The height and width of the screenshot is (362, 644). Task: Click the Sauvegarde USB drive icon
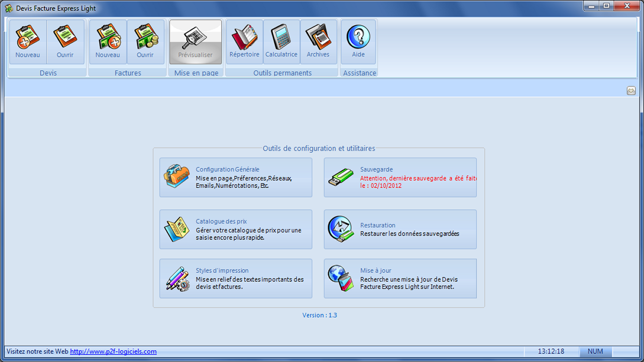(x=341, y=177)
